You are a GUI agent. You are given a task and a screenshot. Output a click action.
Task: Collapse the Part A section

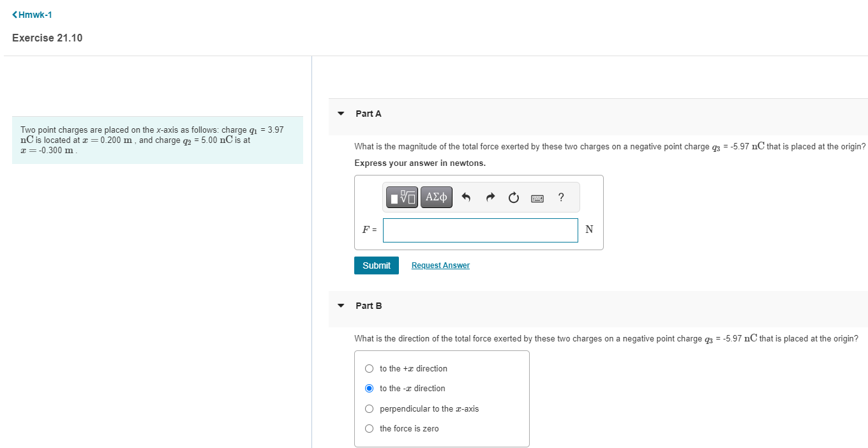[x=340, y=113]
